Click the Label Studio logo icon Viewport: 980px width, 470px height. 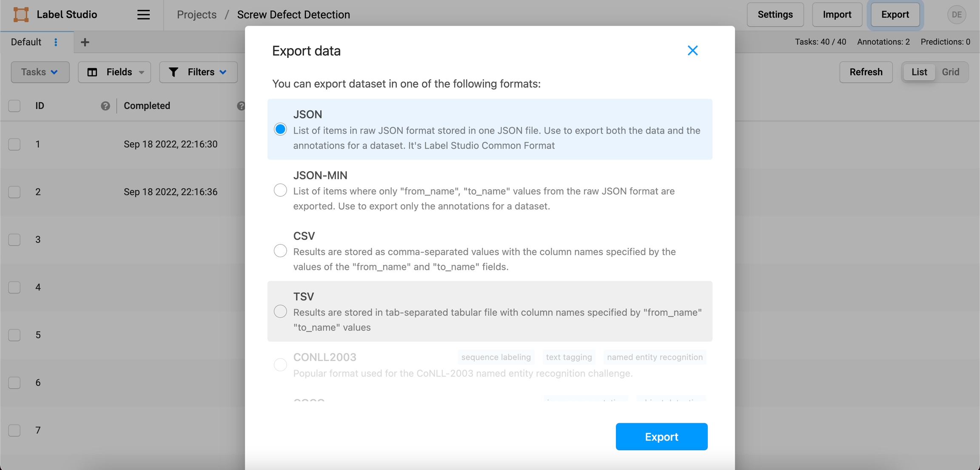[x=21, y=14]
